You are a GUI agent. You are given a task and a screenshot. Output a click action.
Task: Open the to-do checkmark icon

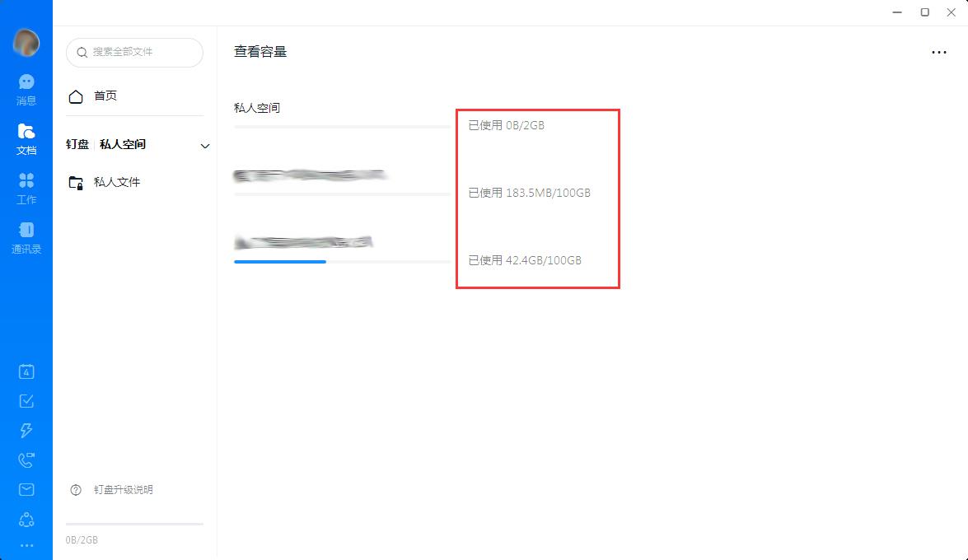tap(26, 401)
